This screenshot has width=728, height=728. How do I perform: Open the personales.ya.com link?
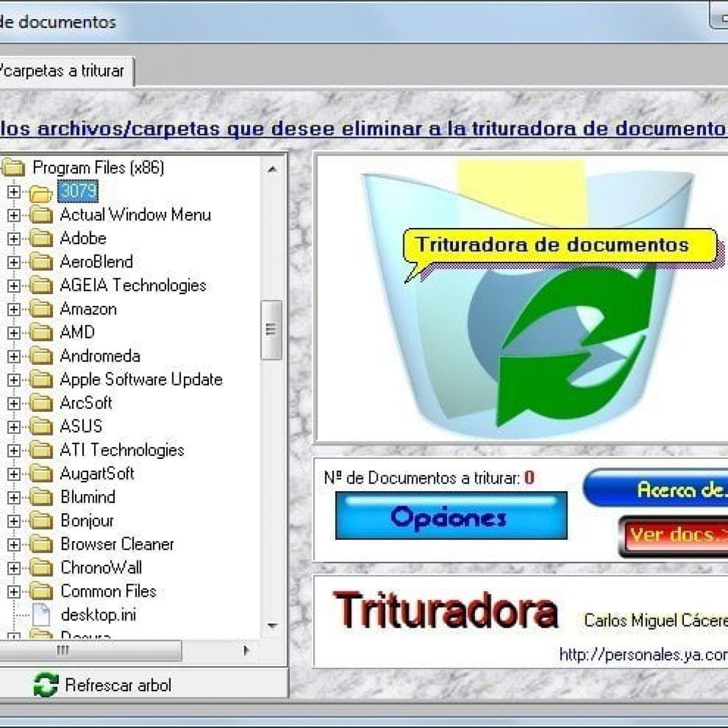pos(643,655)
